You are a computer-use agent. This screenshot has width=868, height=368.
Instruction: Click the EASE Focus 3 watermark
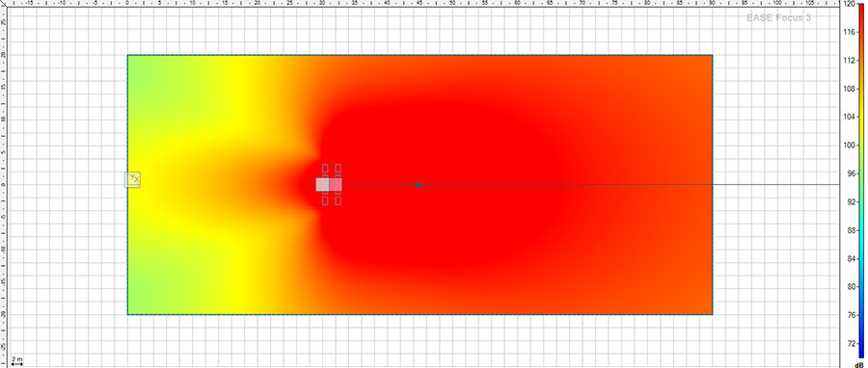(778, 17)
